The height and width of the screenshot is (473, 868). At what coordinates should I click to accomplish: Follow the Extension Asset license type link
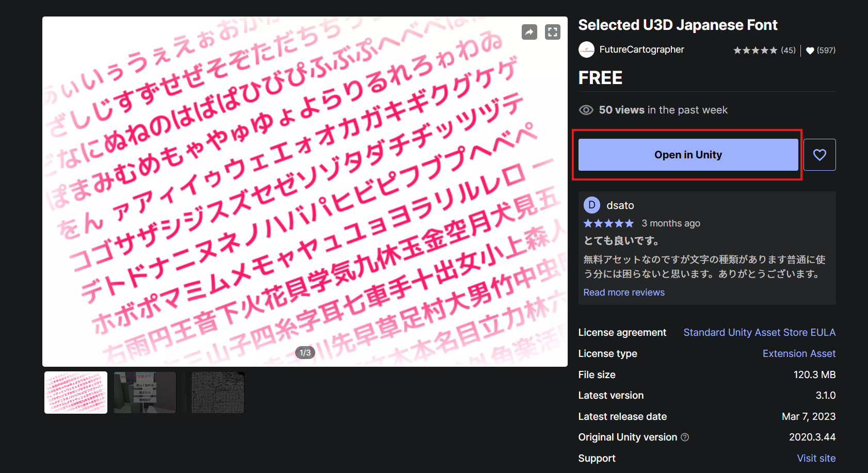[x=799, y=354]
